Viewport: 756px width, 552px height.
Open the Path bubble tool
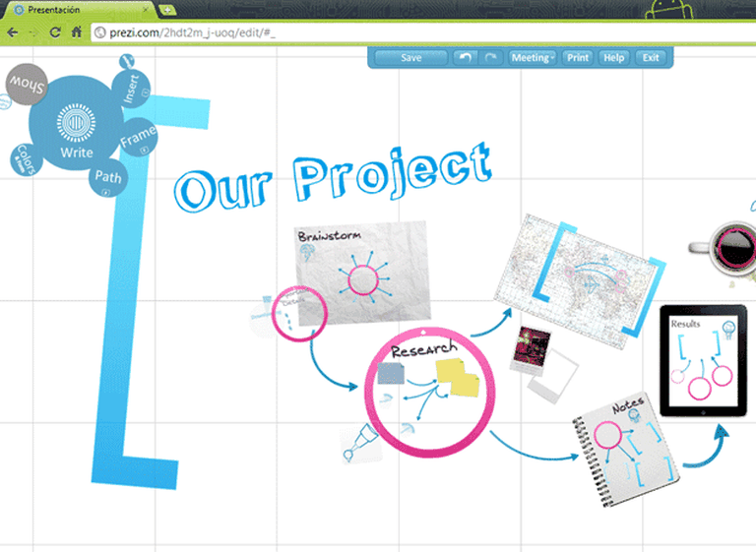108,178
